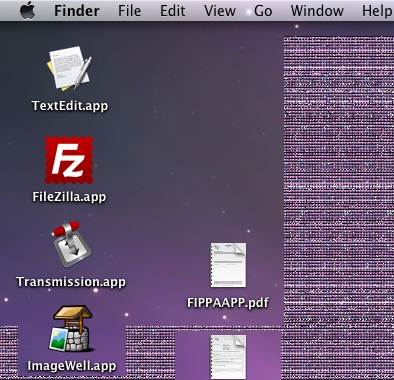Open the View menu
Screen dimensions: 394x380
pyautogui.click(x=220, y=11)
